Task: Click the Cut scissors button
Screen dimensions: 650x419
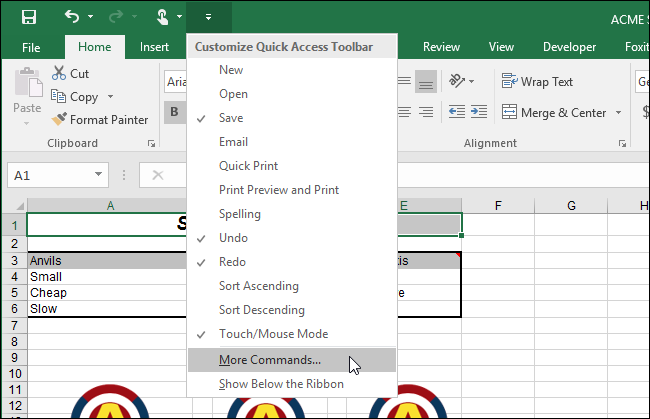Action: 70,73
